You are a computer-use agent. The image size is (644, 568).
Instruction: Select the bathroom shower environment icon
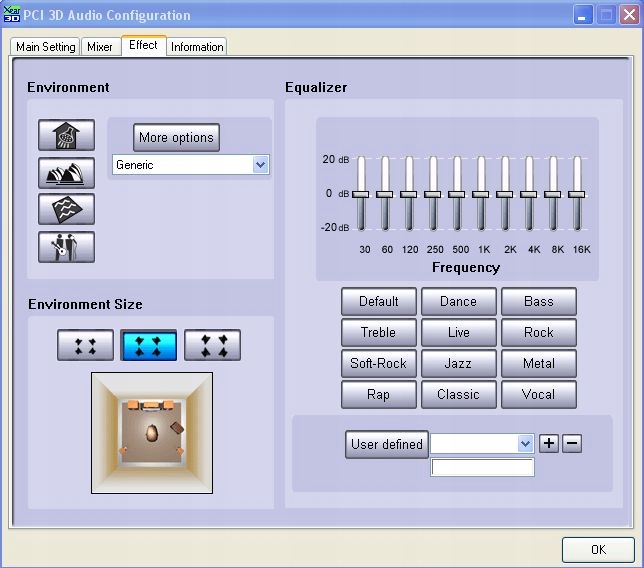tap(67, 135)
